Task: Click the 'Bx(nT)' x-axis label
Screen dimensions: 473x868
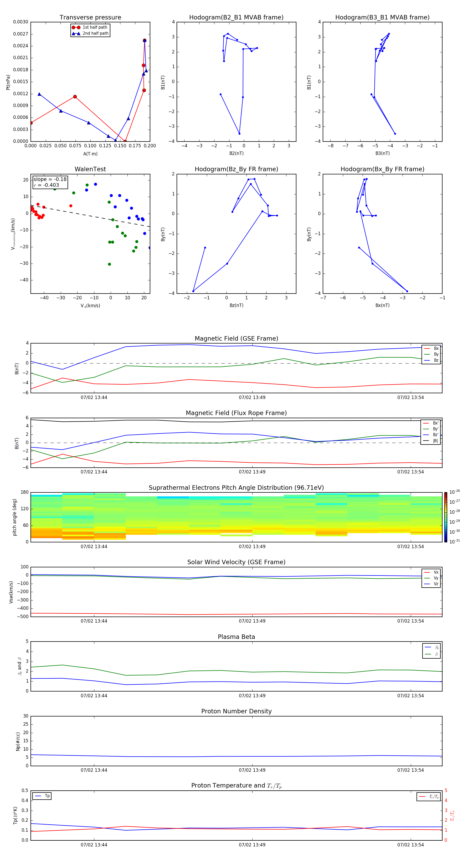Action: (x=382, y=305)
